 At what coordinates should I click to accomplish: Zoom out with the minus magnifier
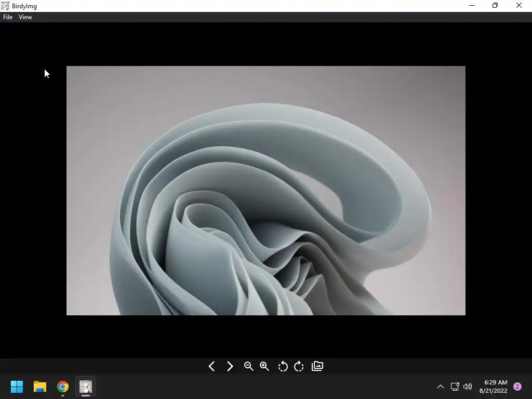click(x=248, y=366)
